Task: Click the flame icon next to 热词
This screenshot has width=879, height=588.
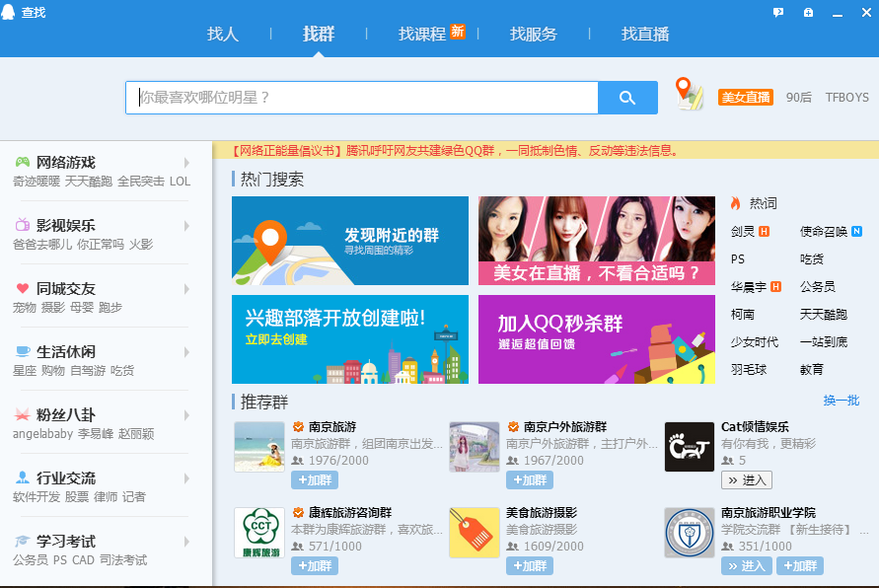Action: [734, 203]
